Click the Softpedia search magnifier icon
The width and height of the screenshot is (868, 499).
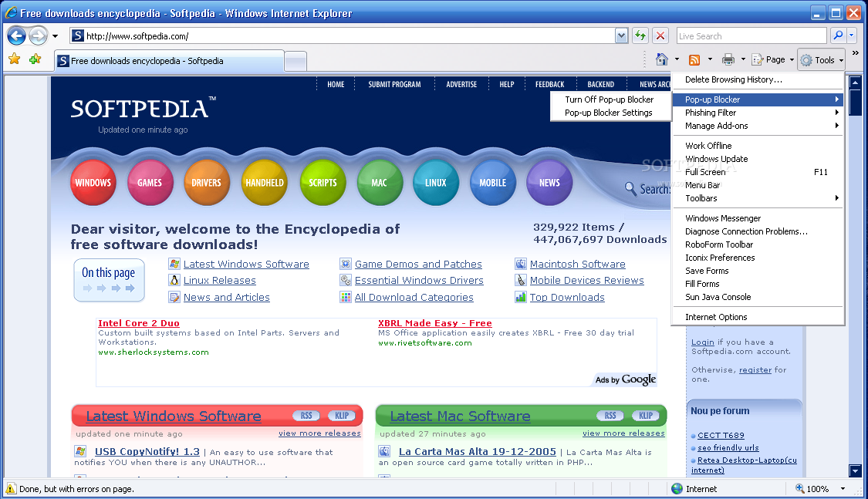630,189
